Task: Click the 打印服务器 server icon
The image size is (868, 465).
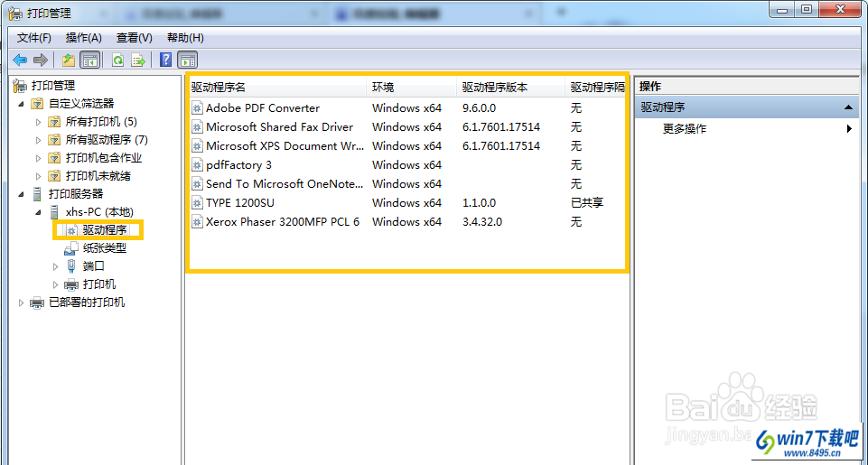Action: click(37, 194)
